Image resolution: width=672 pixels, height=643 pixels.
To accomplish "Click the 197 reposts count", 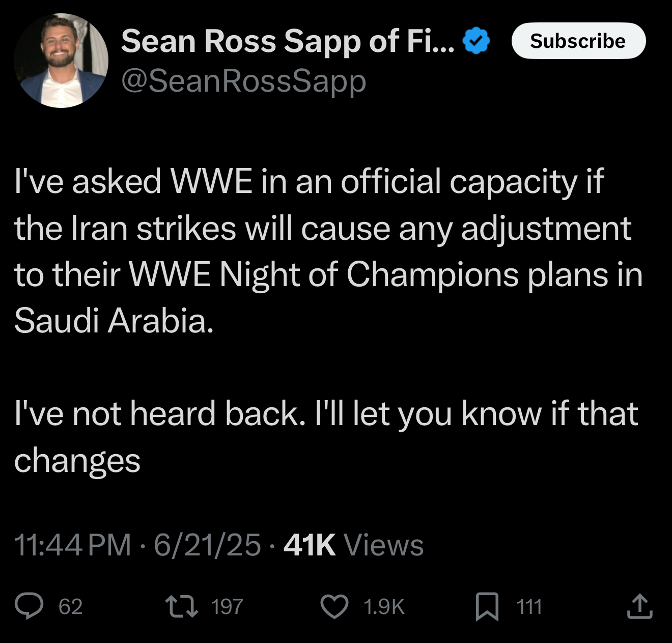I will point(227,607).
